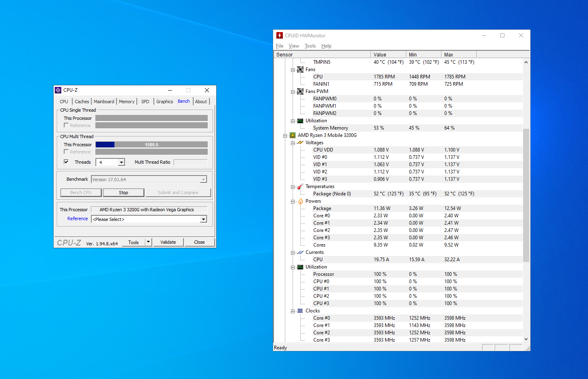588x379 pixels.
Task: Click the Voltages lightning icon
Action: click(x=300, y=143)
